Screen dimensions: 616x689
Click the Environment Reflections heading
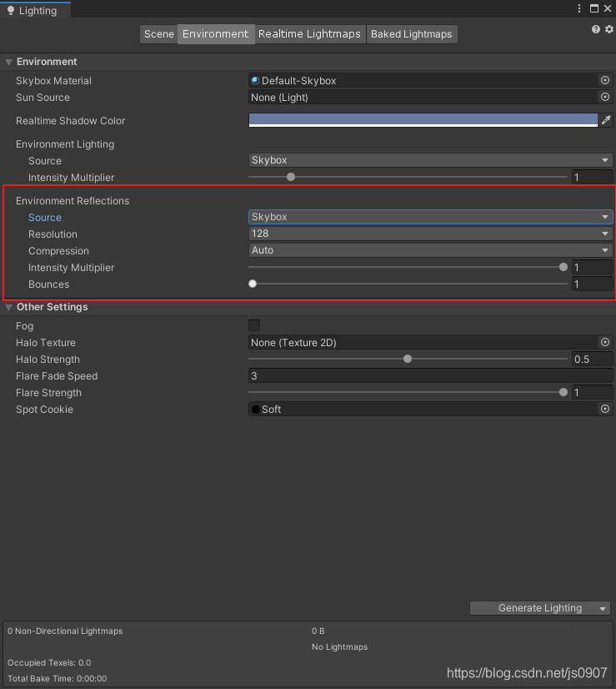tap(73, 201)
